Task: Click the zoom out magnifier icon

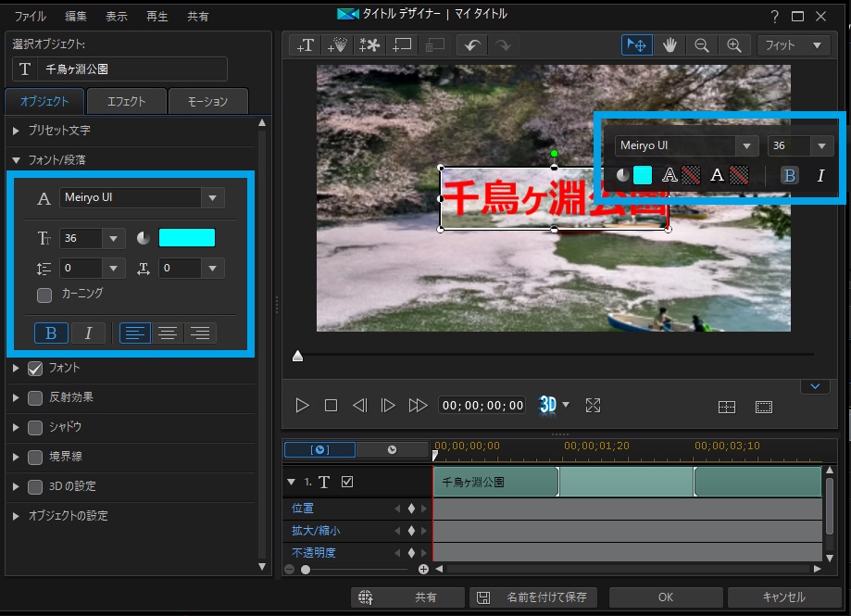Action: [702, 44]
